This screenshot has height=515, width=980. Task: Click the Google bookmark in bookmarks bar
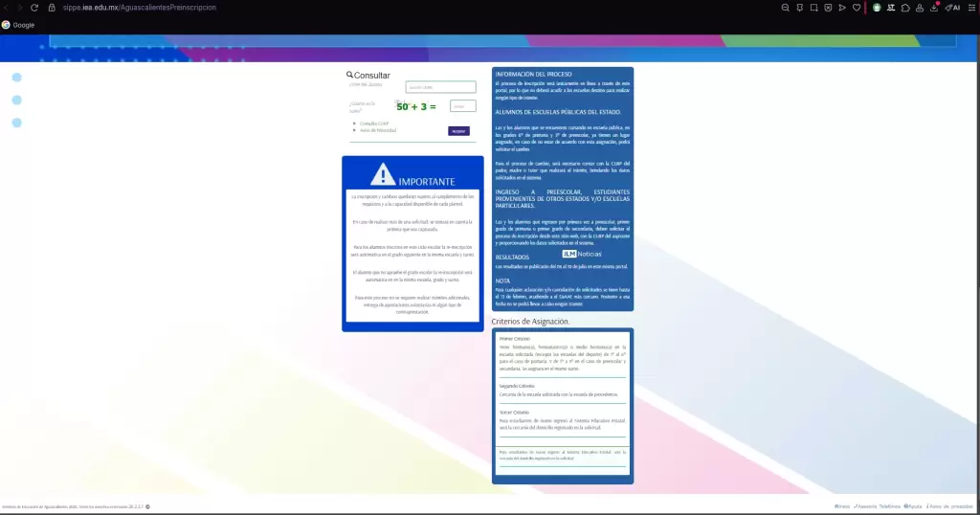coord(18,25)
